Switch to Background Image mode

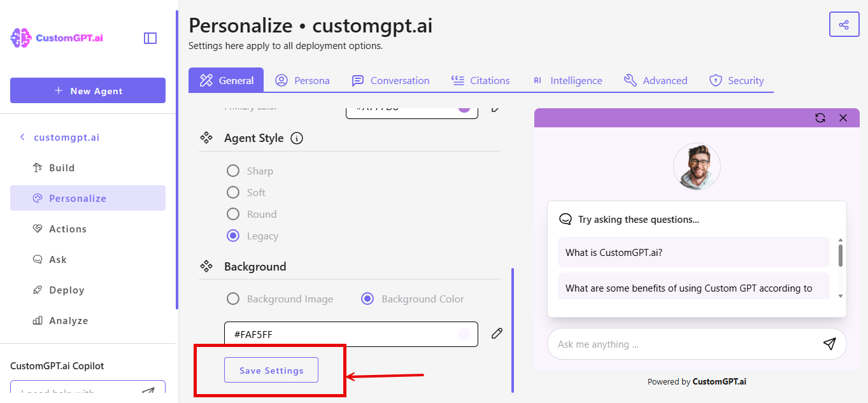coord(232,299)
